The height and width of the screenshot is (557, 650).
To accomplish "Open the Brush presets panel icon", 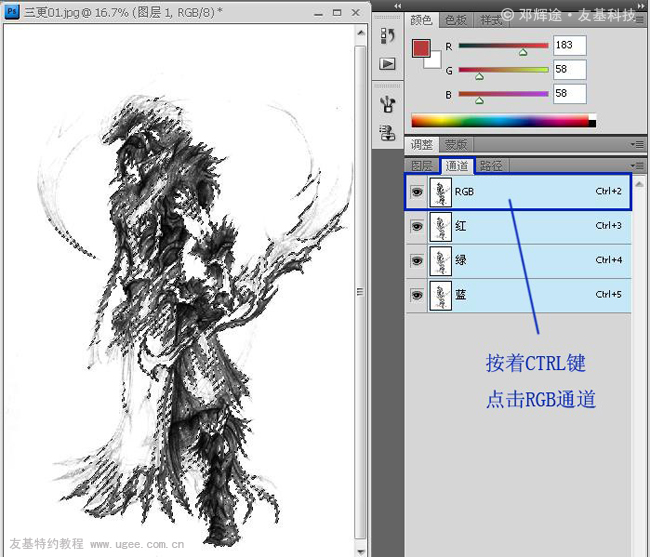I will [388, 104].
